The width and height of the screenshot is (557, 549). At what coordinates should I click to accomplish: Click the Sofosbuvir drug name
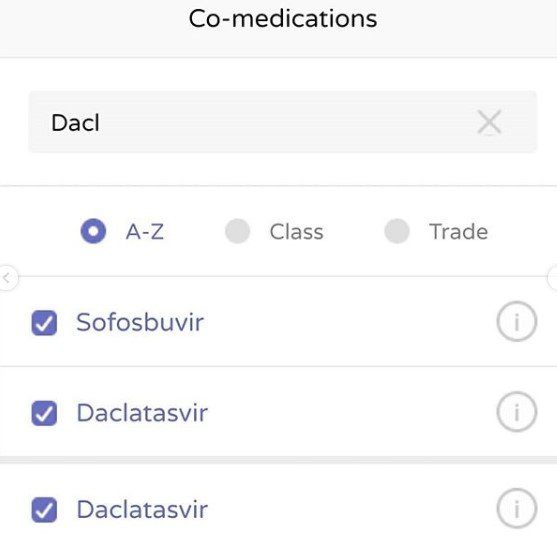click(140, 322)
